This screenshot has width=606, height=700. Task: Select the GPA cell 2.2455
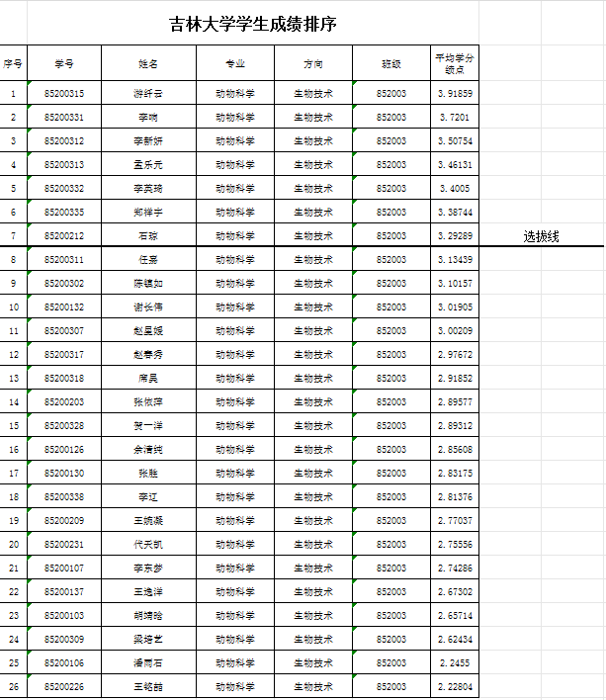455,663
